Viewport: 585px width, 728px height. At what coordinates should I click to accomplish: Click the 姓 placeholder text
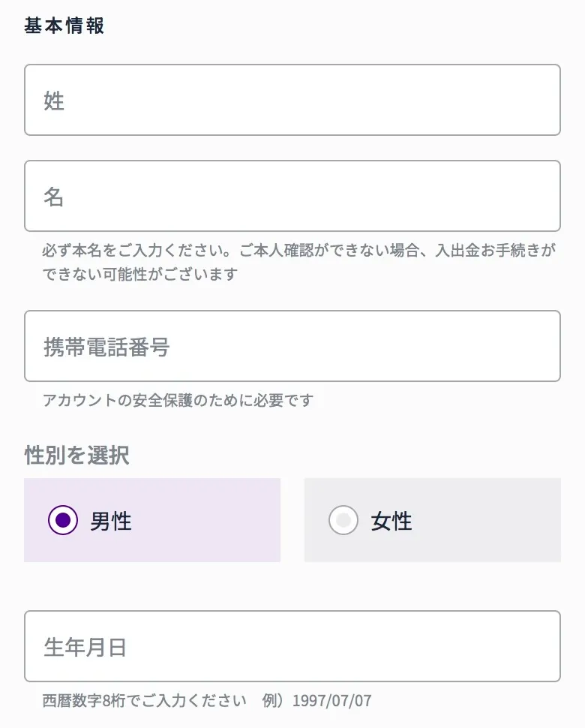coord(54,101)
